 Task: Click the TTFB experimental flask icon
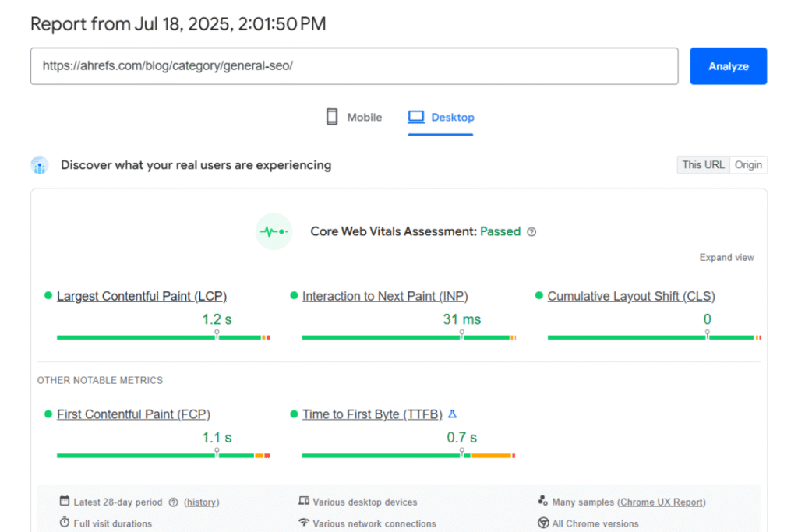pyautogui.click(x=453, y=414)
